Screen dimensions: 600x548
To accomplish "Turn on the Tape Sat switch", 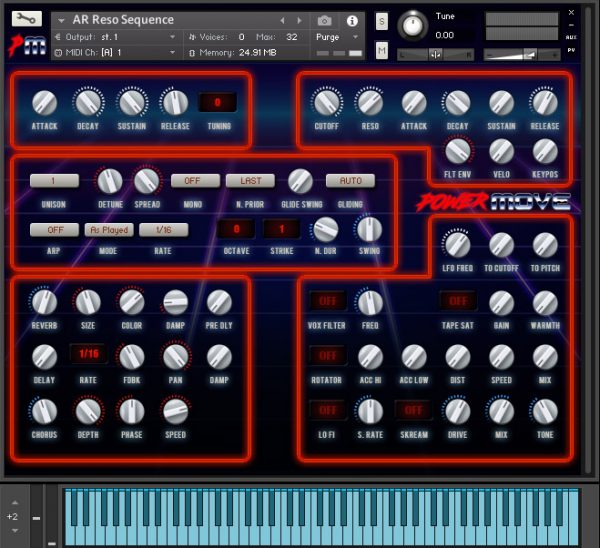I will [457, 301].
